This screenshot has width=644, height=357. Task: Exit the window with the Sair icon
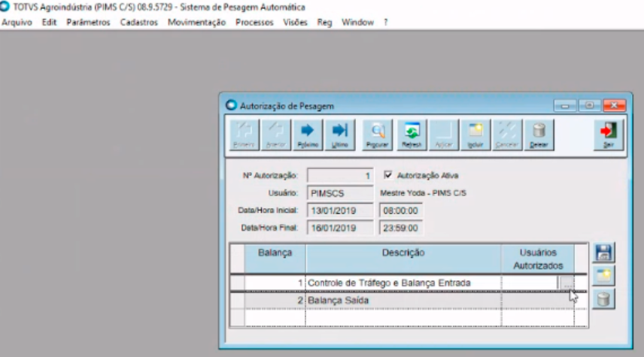tap(609, 135)
